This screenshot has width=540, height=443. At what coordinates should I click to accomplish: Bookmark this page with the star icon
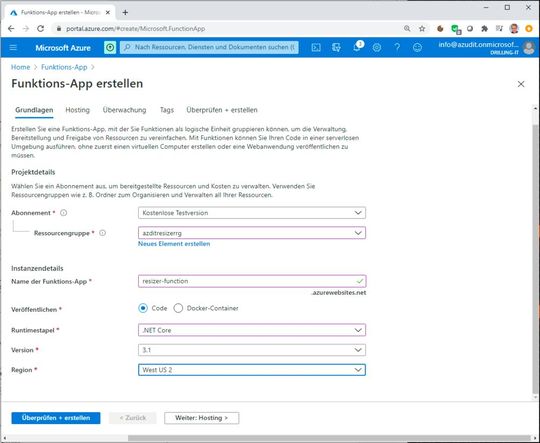[422, 29]
